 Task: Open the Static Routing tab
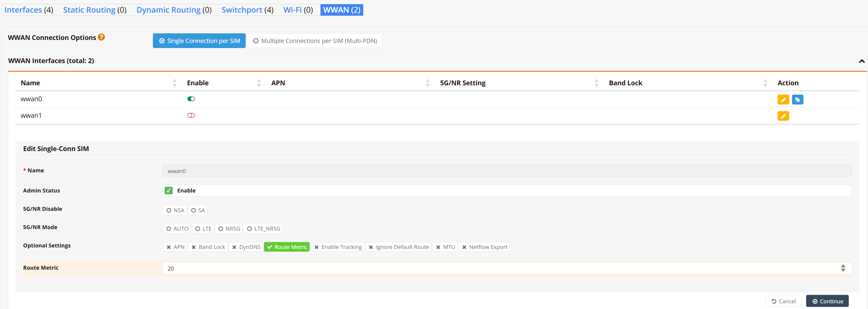(95, 10)
